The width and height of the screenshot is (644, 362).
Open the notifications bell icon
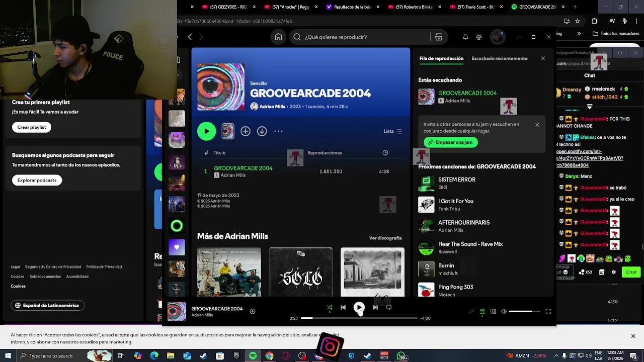pos(465,37)
